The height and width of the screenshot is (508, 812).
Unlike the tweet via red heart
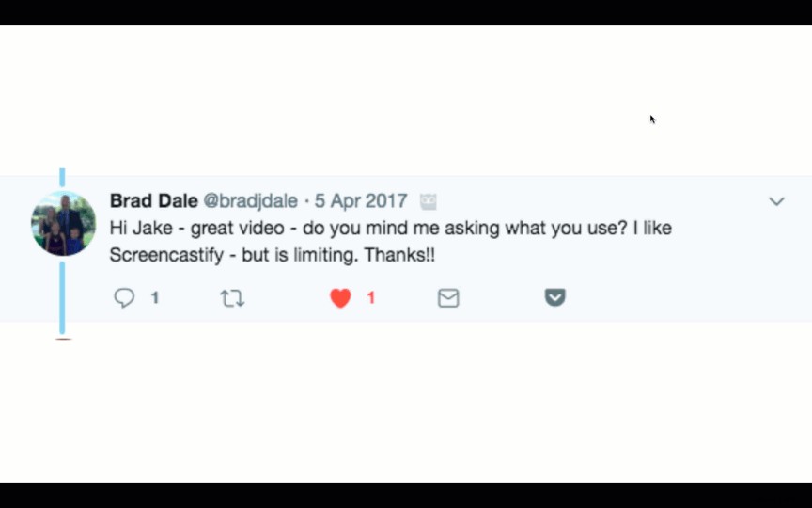click(340, 298)
